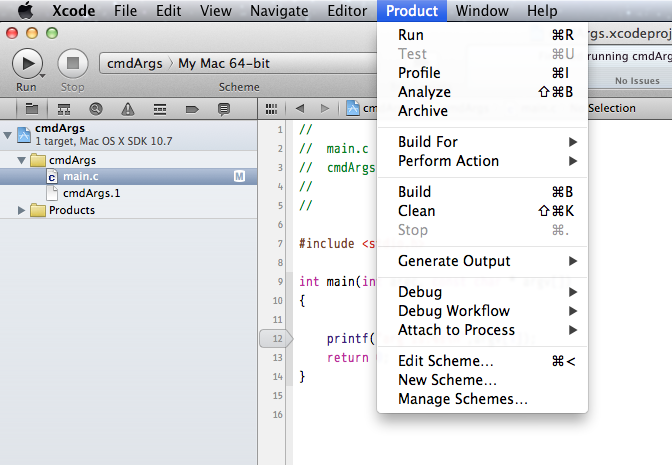672x465 pixels.
Task: Choose Manage Schemes… menu item
Action: (x=482, y=399)
